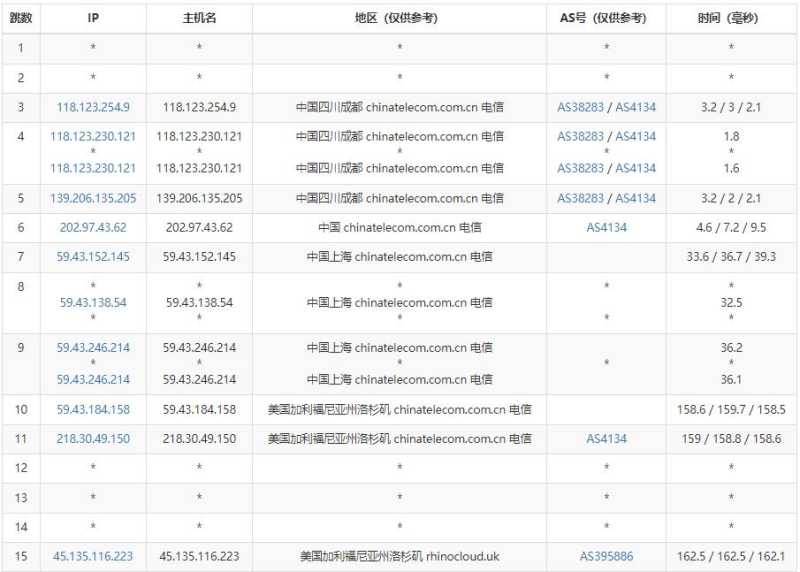Screen dimensions: 800x572
Task: Select hostname 139.206.135.205 in 主机名 column
Action: 199,198
